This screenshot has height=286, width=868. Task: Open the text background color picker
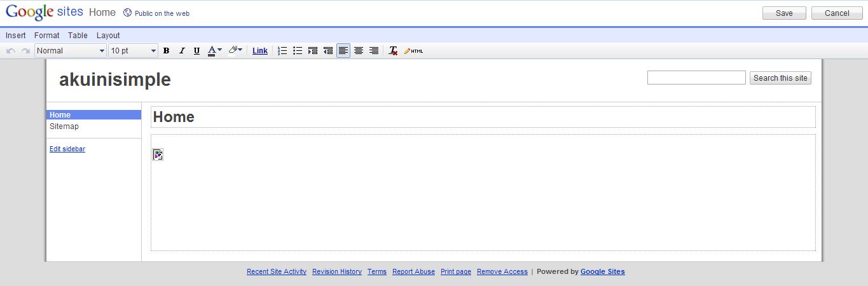(x=235, y=51)
